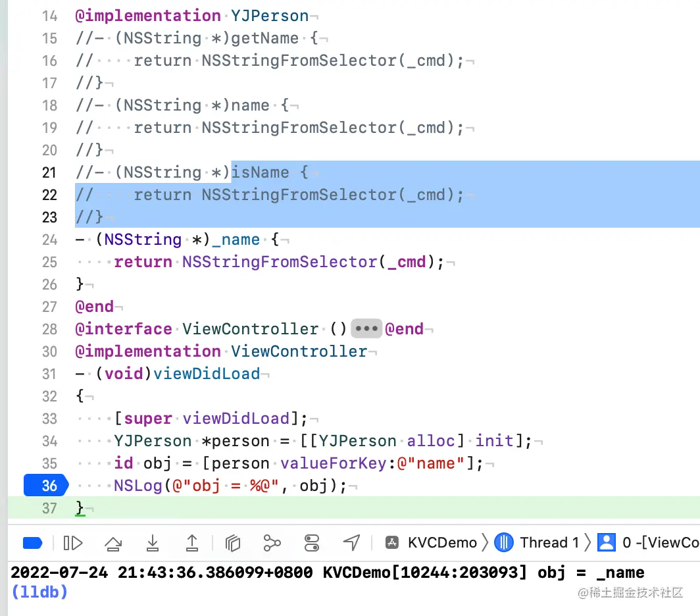Open the Debug Memory Graph
The width and height of the screenshot is (700, 616).
tap(272, 543)
